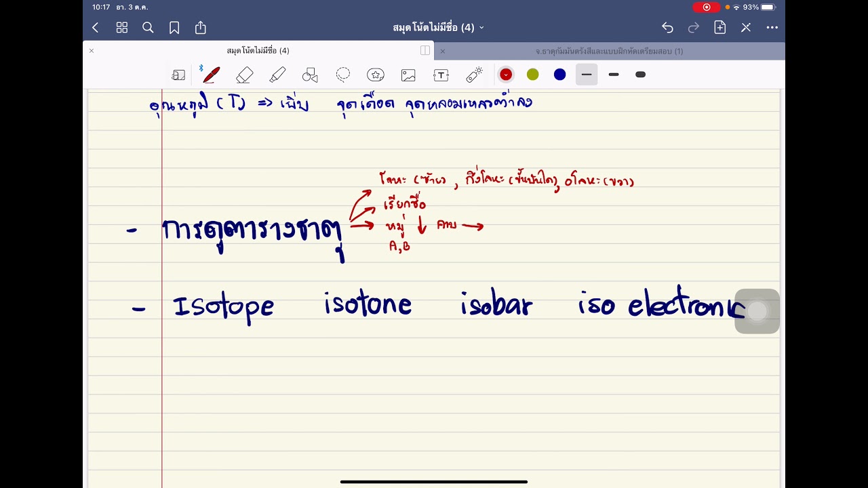The width and height of the screenshot is (868, 488).
Task: Add a new page
Action: 720,28
